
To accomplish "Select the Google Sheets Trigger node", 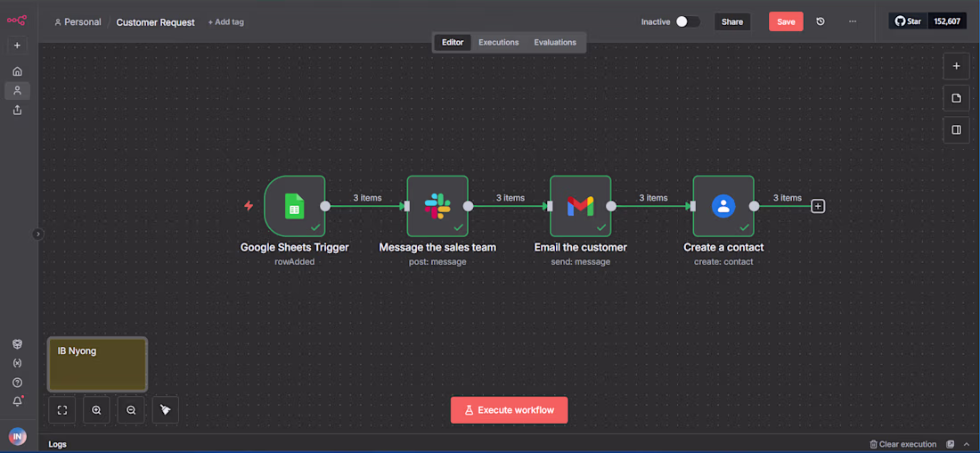I will pos(294,206).
